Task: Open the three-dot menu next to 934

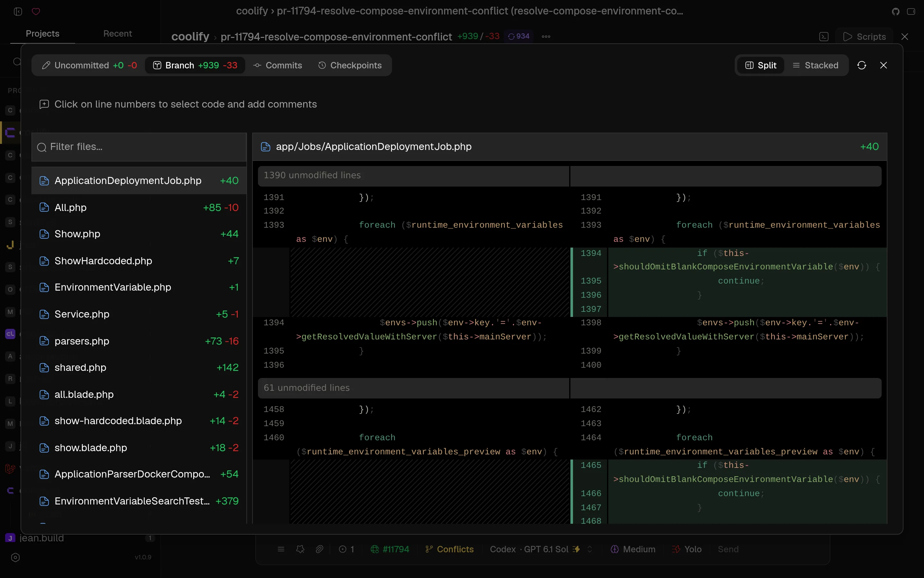Action: tap(546, 37)
